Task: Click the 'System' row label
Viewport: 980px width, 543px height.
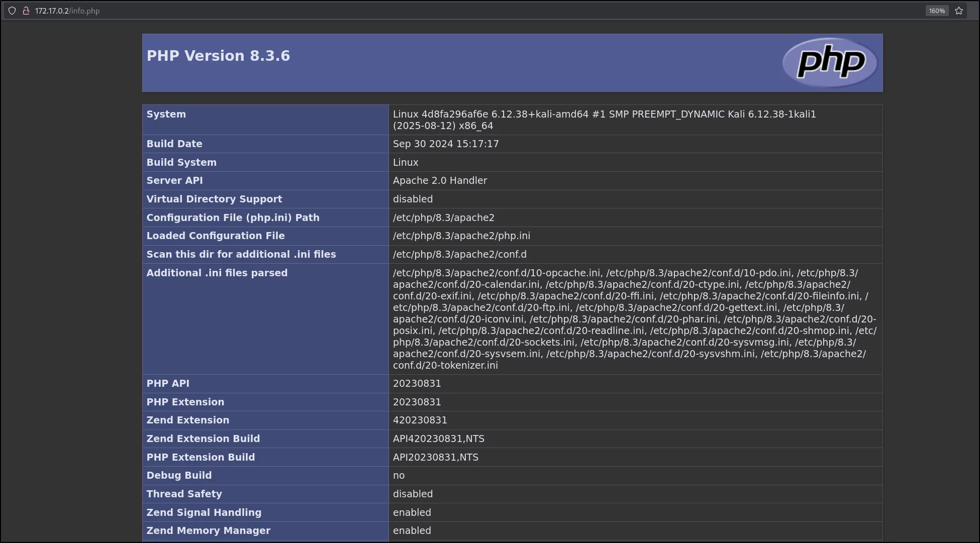Action: coord(166,114)
